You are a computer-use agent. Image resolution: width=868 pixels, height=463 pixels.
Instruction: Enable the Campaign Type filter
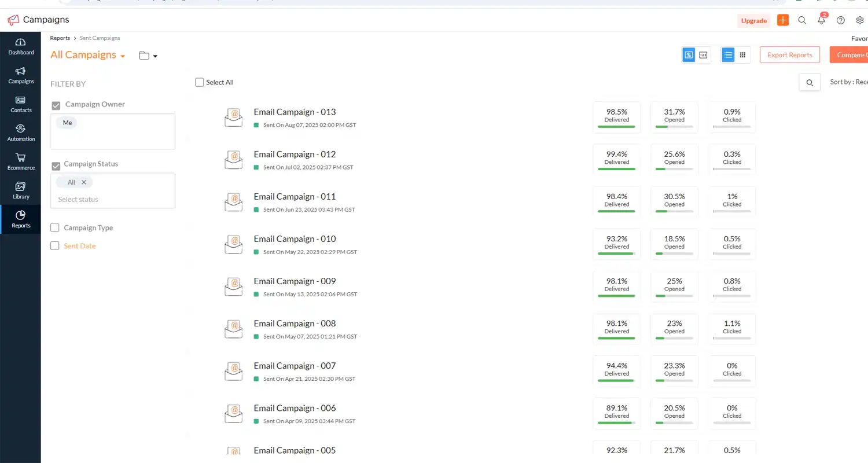tap(54, 227)
